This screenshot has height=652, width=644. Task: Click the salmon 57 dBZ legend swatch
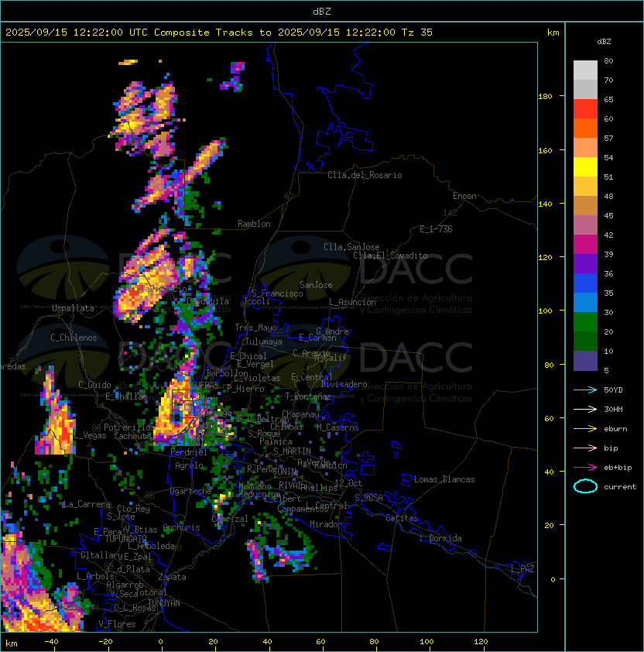pyautogui.click(x=585, y=147)
